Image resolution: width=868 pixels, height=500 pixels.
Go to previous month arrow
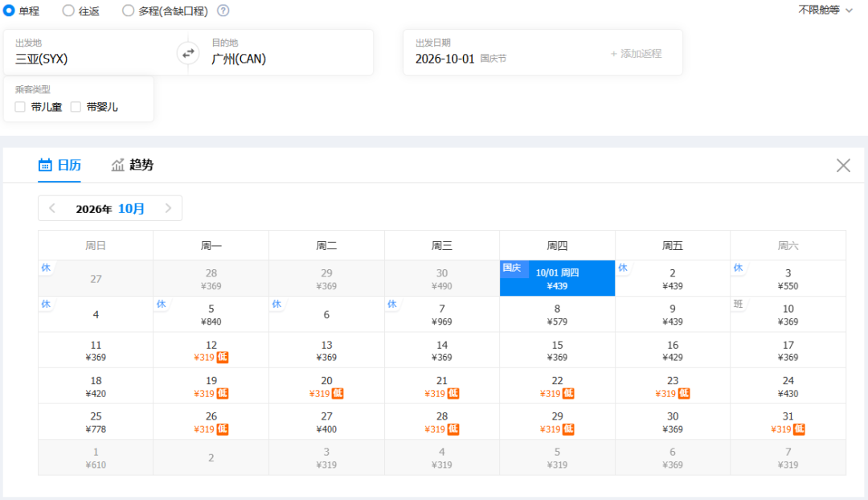52,208
